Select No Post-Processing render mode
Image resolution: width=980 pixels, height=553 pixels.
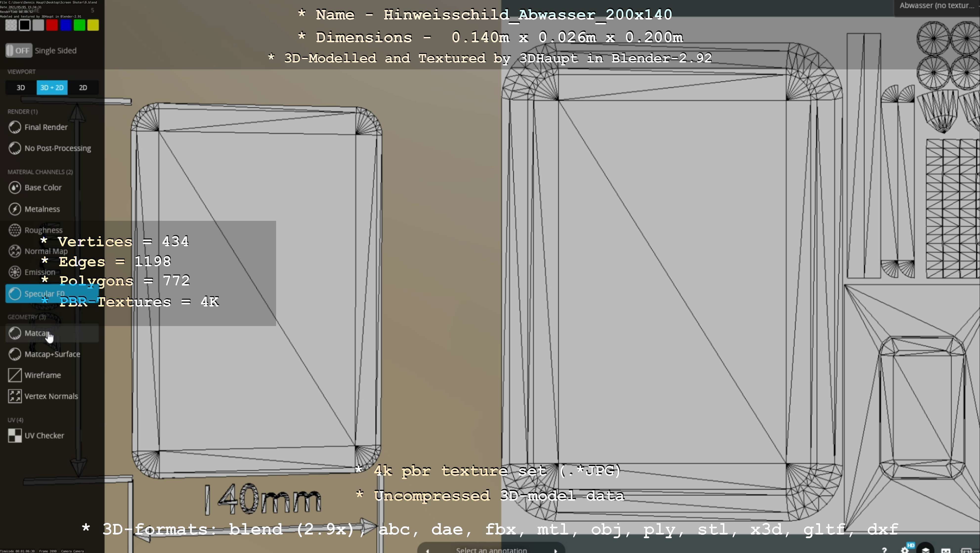[52, 148]
